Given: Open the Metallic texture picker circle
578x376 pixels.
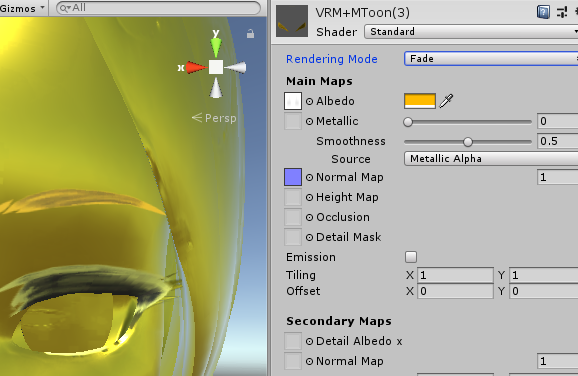Looking at the screenshot, I should tap(310, 121).
